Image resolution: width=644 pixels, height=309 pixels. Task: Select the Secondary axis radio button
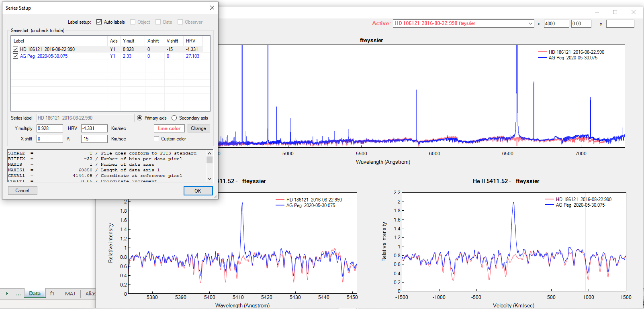(174, 118)
